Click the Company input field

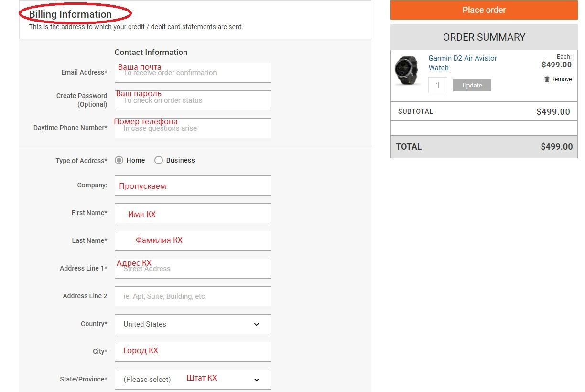(x=193, y=185)
